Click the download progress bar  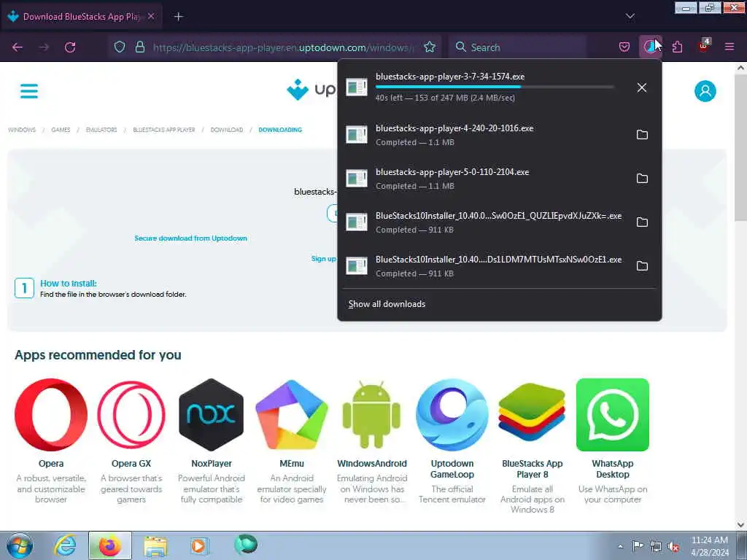[495, 87]
